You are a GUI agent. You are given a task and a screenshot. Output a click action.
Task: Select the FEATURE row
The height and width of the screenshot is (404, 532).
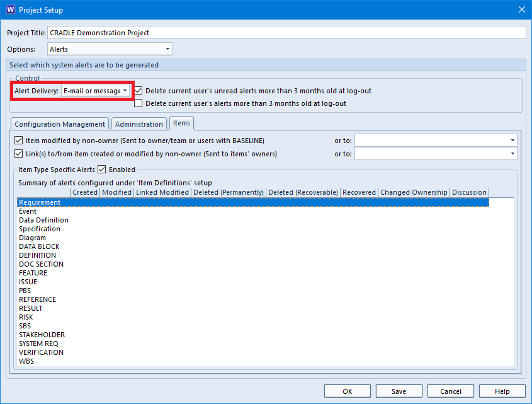click(x=253, y=273)
